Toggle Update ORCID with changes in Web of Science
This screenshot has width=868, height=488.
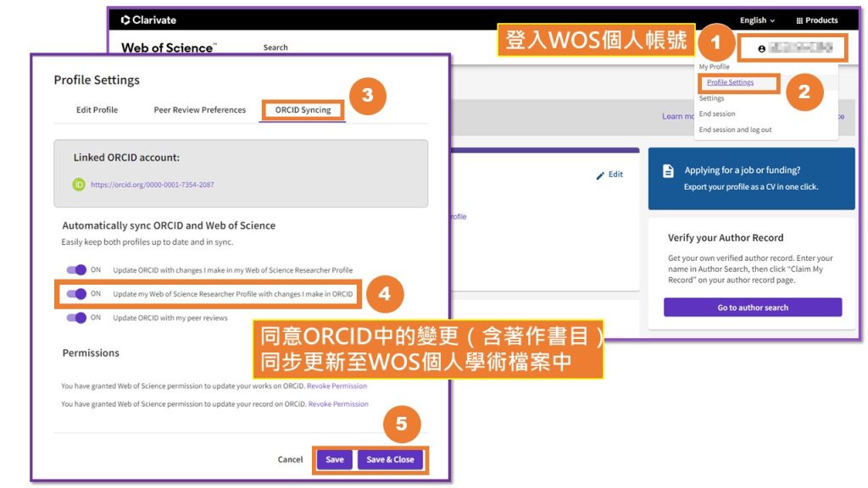pos(76,270)
